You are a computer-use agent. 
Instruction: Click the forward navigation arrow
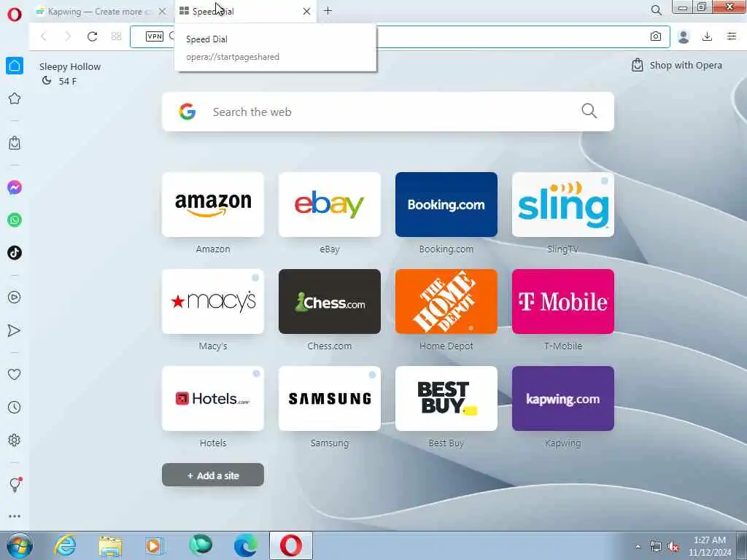(x=68, y=36)
